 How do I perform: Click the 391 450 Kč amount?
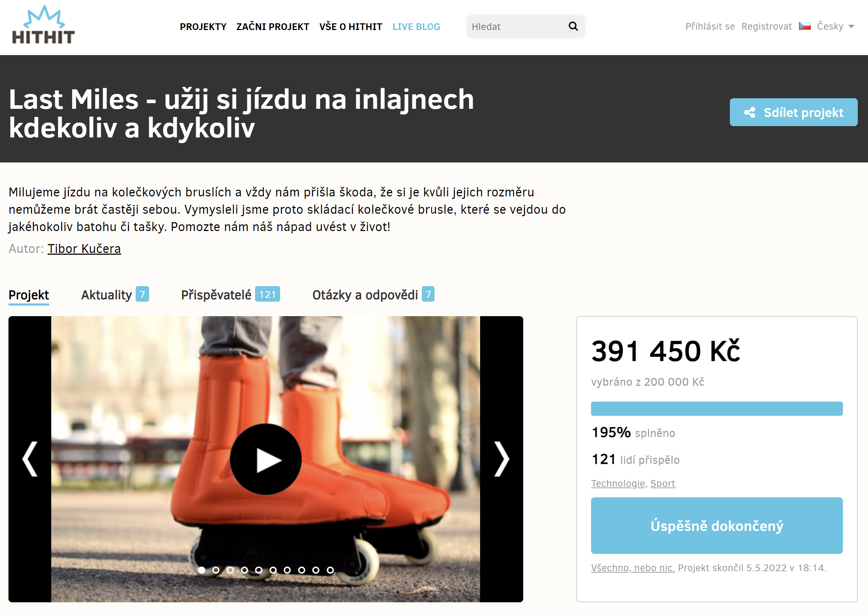[x=665, y=351]
